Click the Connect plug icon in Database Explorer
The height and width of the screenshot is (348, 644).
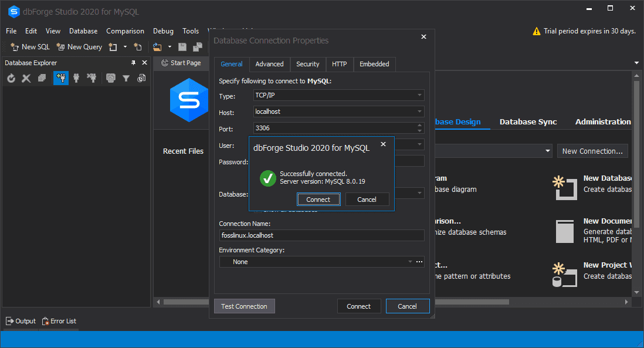pyautogui.click(x=76, y=77)
